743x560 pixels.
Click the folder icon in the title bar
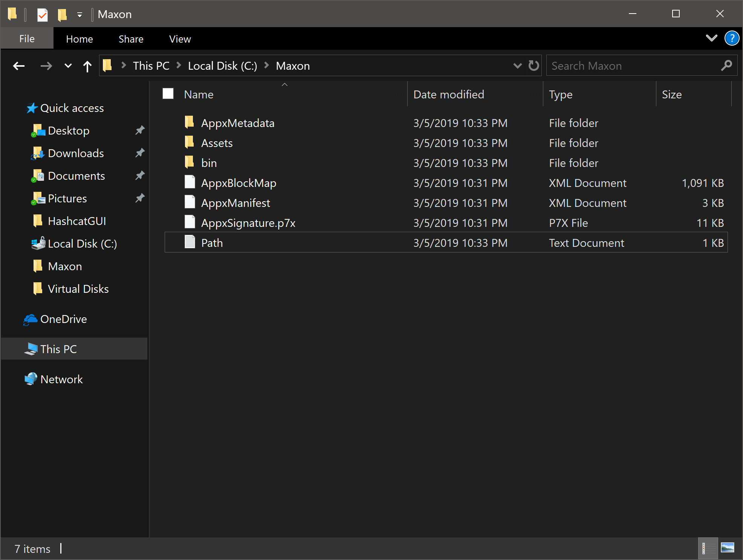[12, 14]
